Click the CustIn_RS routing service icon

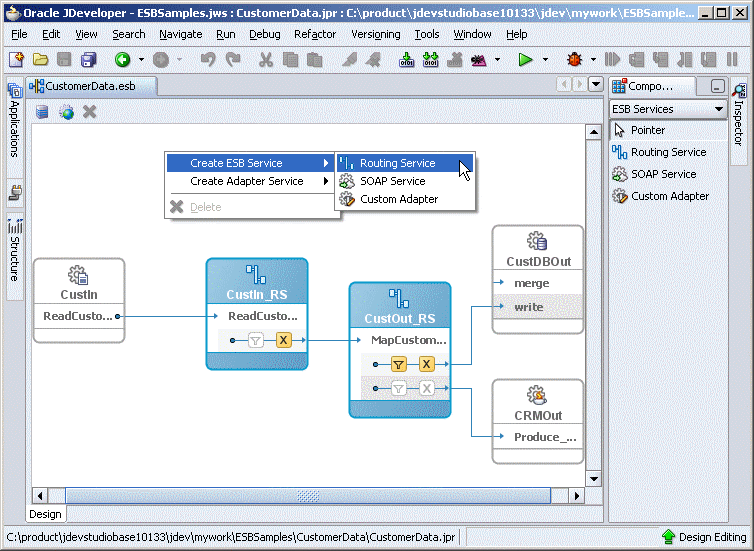tap(256, 275)
